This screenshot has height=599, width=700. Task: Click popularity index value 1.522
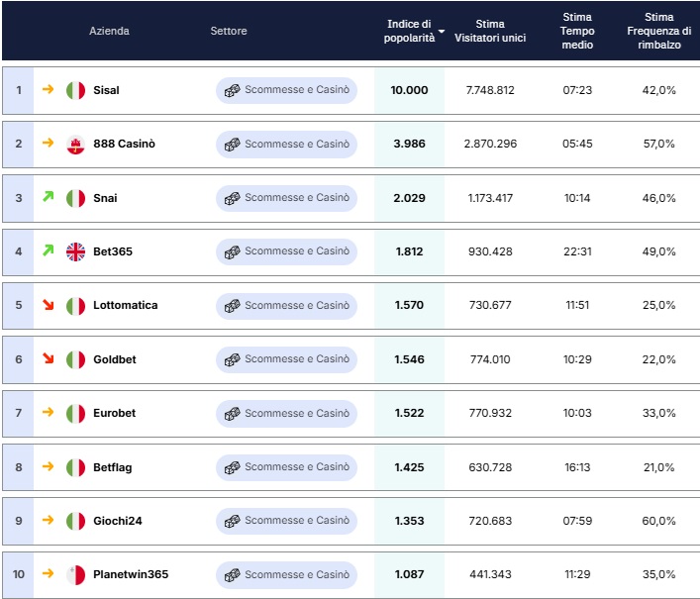coord(409,413)
